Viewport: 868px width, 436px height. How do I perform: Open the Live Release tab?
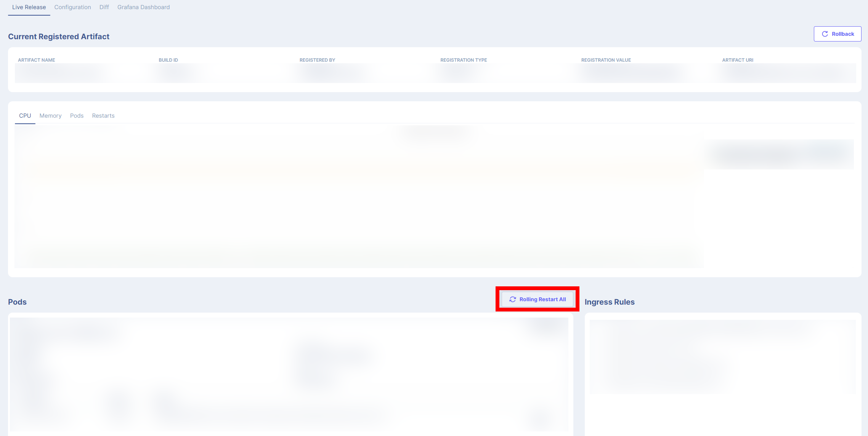click(x=29, y=7)
